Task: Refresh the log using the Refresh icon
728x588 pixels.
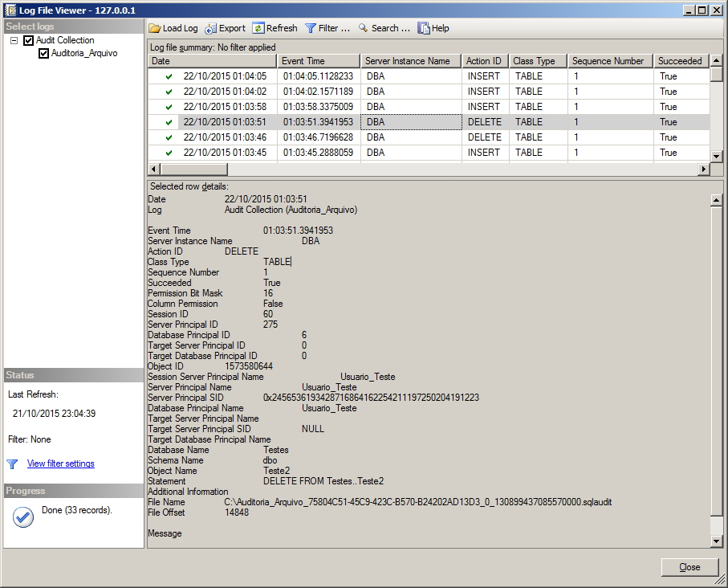Action: pyautogui.click(x=257, y=28)
